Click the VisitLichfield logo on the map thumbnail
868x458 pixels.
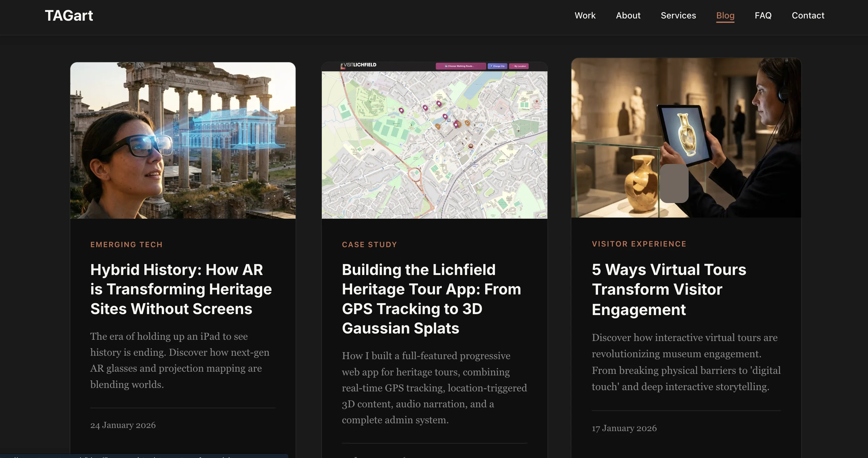coord(358,65)
